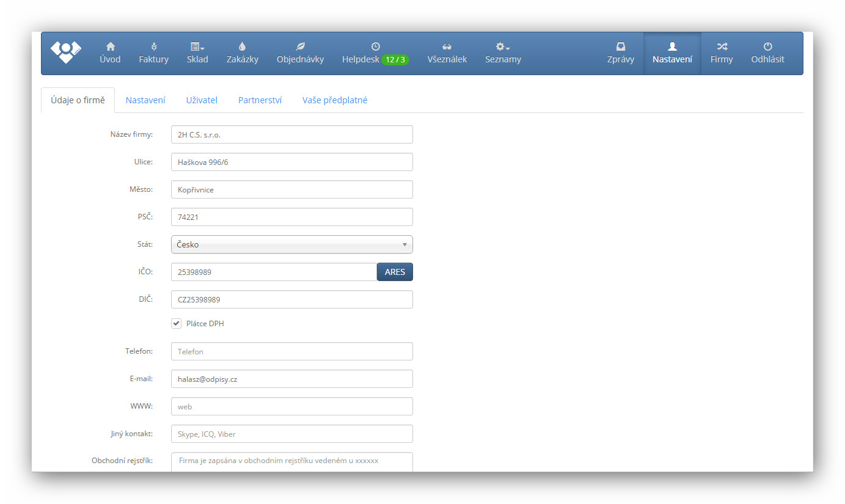Log out using Odhlásit power icon
Image resolution: width=845 pixels, height=504 pixels.
click(767, 46)
